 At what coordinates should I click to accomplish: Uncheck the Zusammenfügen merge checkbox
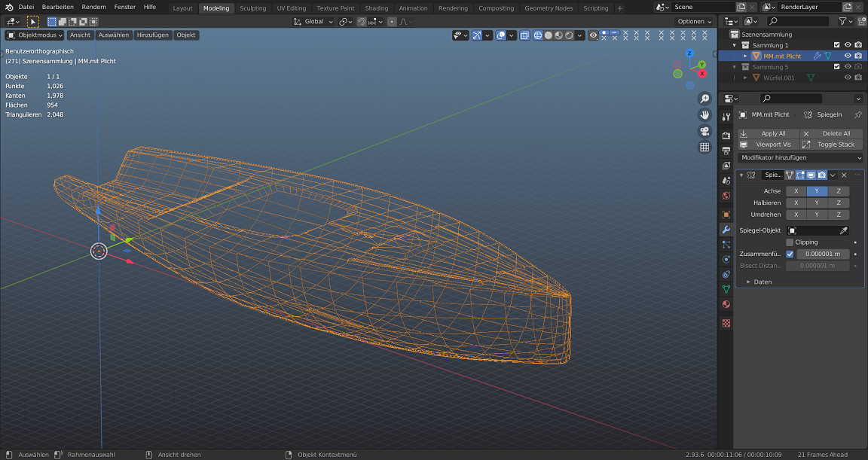click(x=790, y=254)
